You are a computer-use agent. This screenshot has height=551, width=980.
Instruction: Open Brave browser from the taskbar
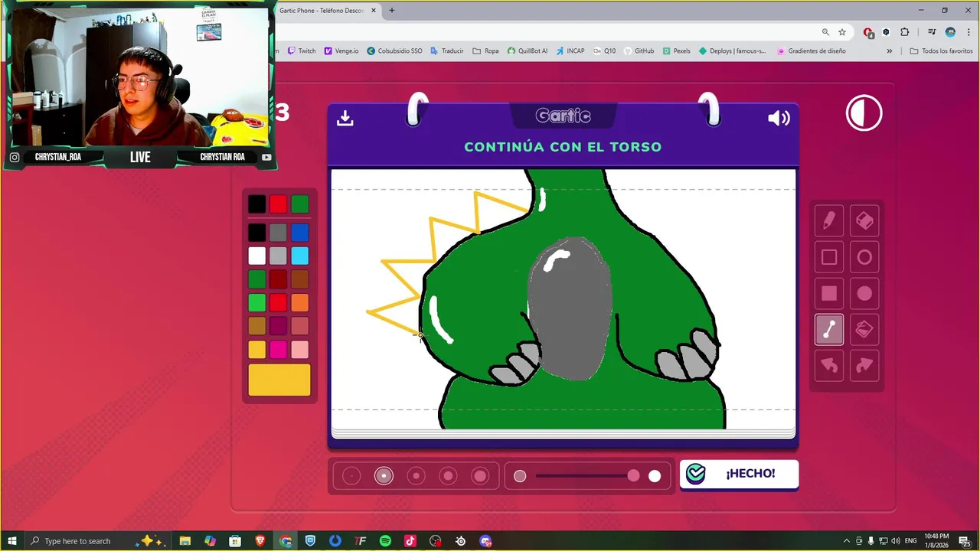260,541
